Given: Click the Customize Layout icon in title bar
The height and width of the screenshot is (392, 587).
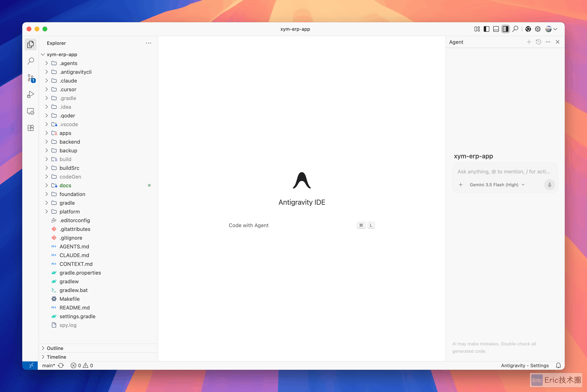Looking at the screenshot, I should point(477,29).
